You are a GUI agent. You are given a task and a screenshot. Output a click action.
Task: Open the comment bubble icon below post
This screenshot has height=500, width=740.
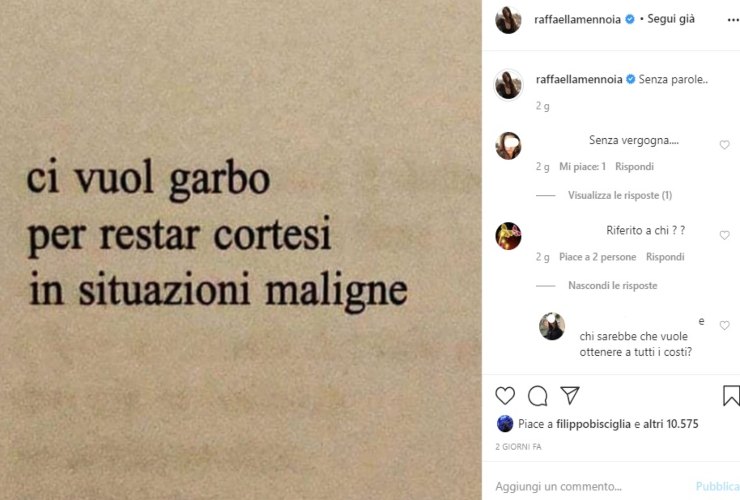(x=538, y=396)
